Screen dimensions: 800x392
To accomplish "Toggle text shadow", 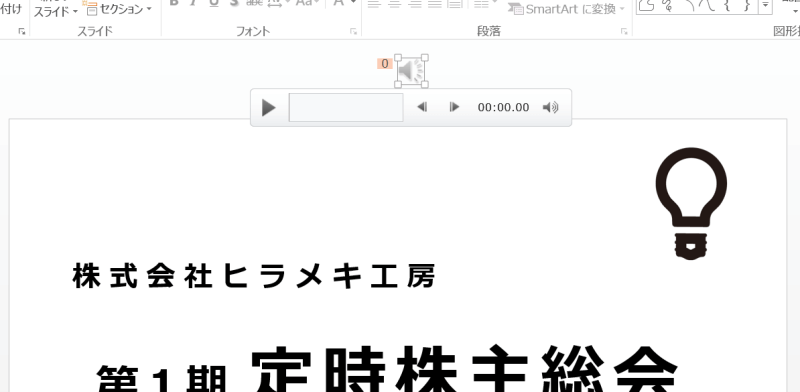I will tap(234, 2).
